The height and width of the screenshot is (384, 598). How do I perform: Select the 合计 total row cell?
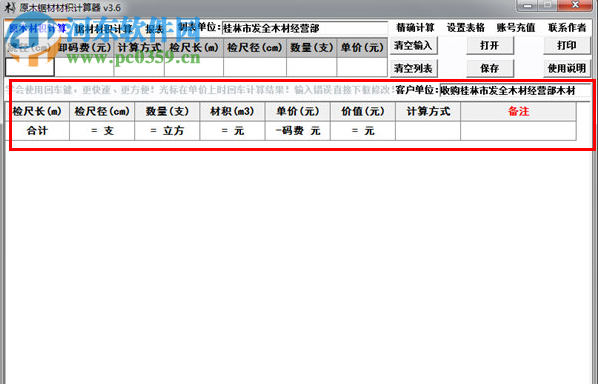point(37,131)
